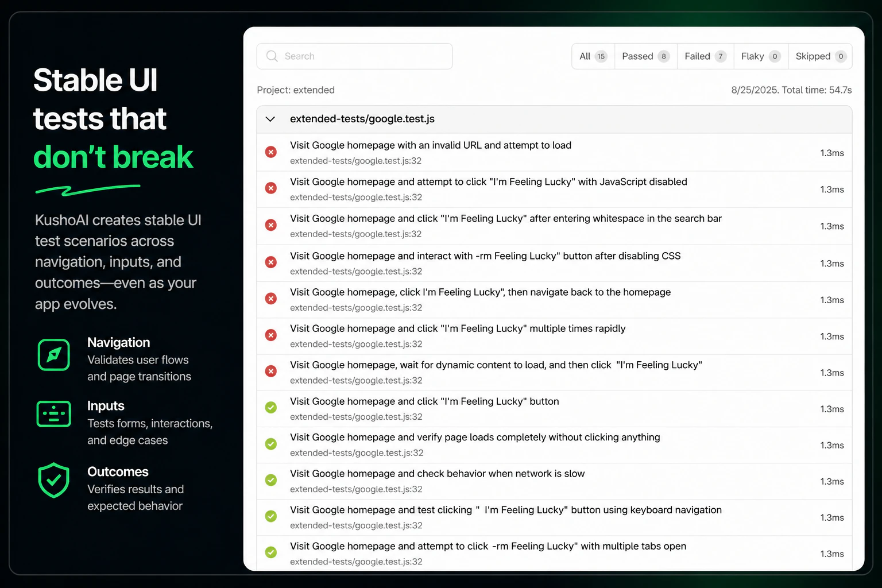Filter results by Passed tests

tap(646, 56)
